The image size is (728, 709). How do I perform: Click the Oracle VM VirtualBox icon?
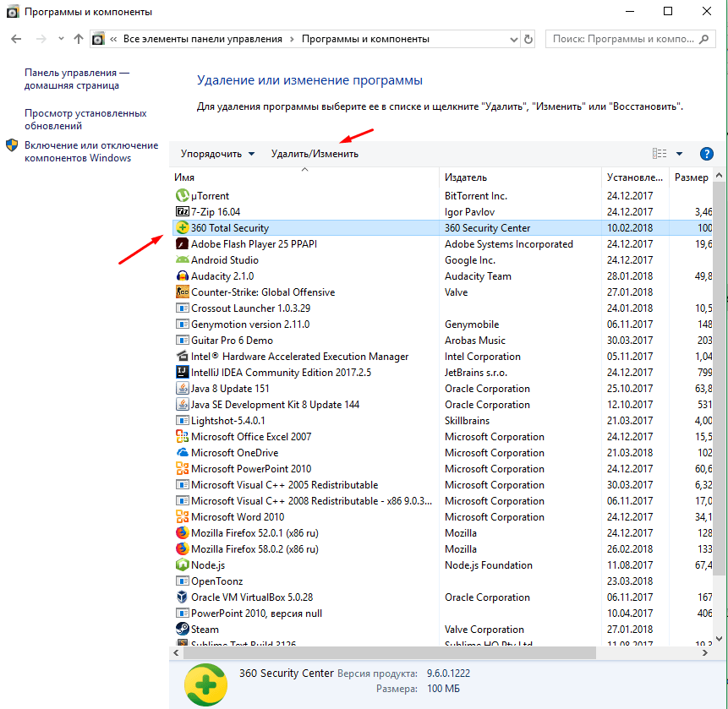click(182, 597)
